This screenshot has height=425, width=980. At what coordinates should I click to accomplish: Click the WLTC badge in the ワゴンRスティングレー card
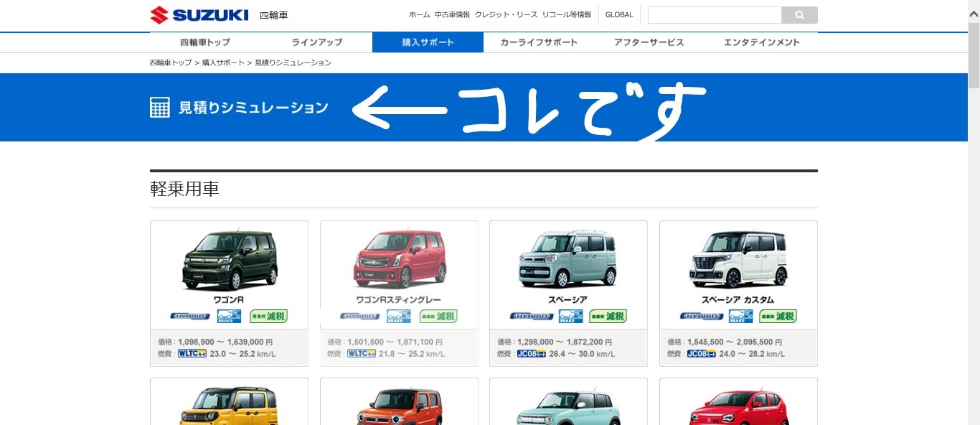point(362,354)
